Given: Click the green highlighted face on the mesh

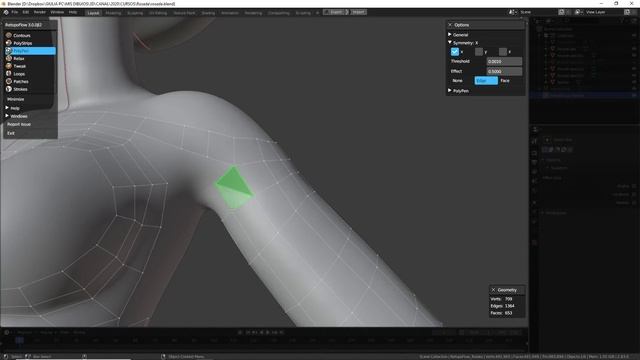Looking at the screenshot, I should tap(233, 188).
